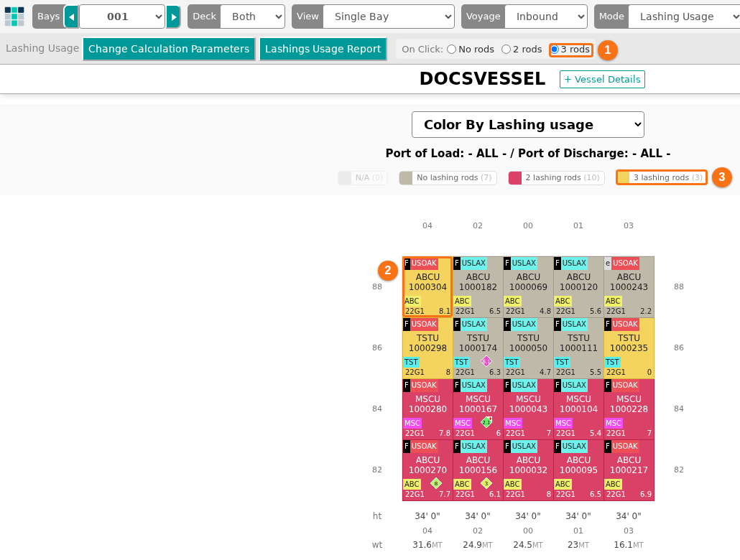Toggle the 'N/A (0)' legend filter
This screenshot has width=740, height=560.
point(363,178)
